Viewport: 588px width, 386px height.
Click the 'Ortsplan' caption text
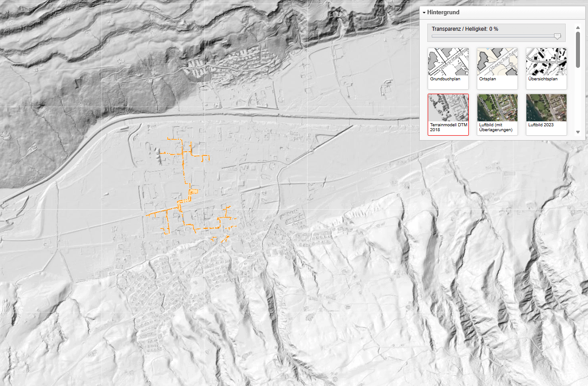tap(488, 79)
